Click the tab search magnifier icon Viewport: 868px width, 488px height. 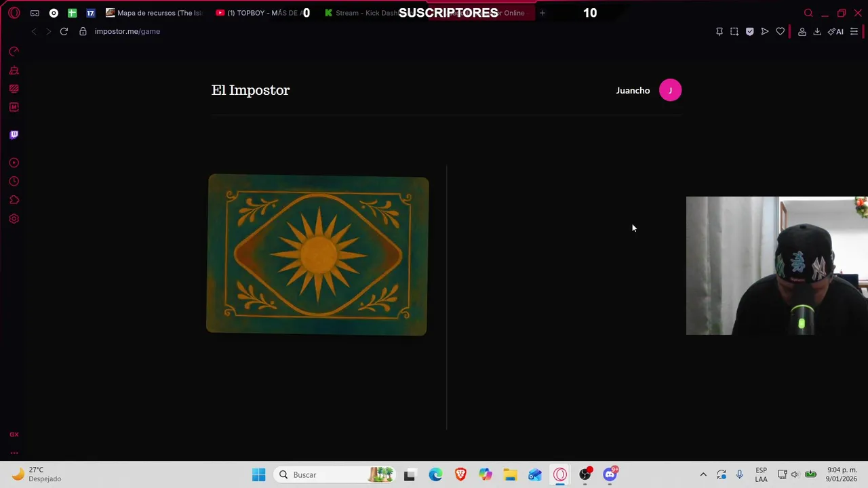pos(808,13)
